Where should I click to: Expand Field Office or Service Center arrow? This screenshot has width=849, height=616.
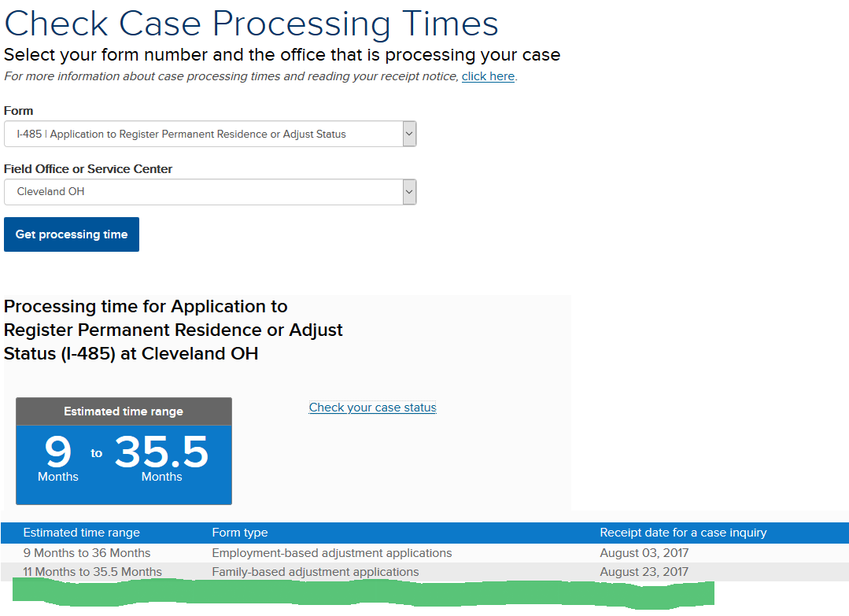click(409, 192)
